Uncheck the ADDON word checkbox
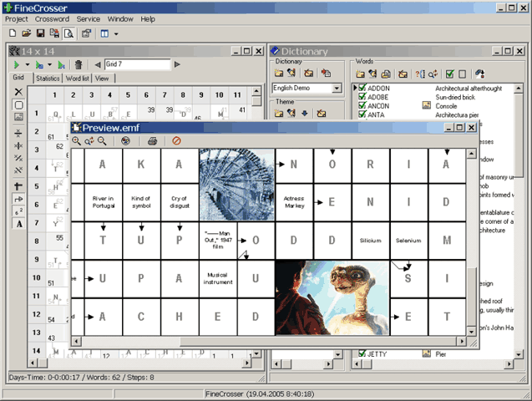Screen dimensions: 532x401 [x=362, y=87]
